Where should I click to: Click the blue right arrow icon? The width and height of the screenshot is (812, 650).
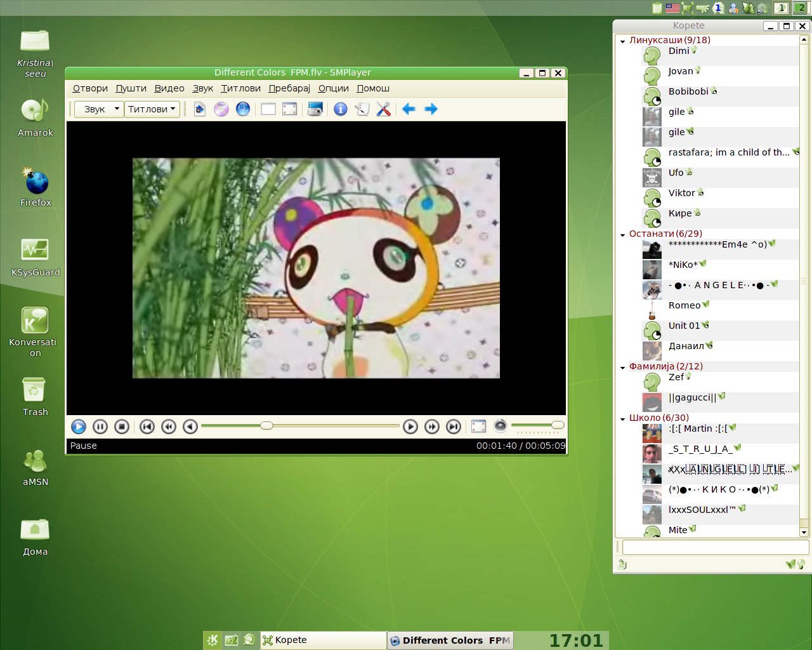[x=431, y=109]
